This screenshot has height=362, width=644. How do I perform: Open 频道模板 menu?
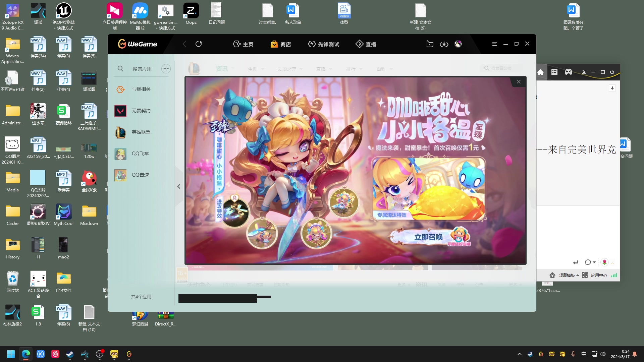tap(564, 275)
